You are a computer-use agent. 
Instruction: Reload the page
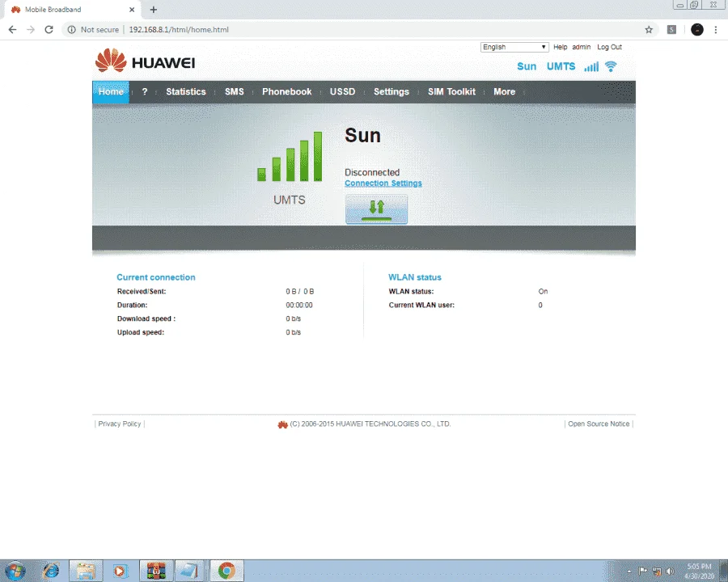point(49,30)
